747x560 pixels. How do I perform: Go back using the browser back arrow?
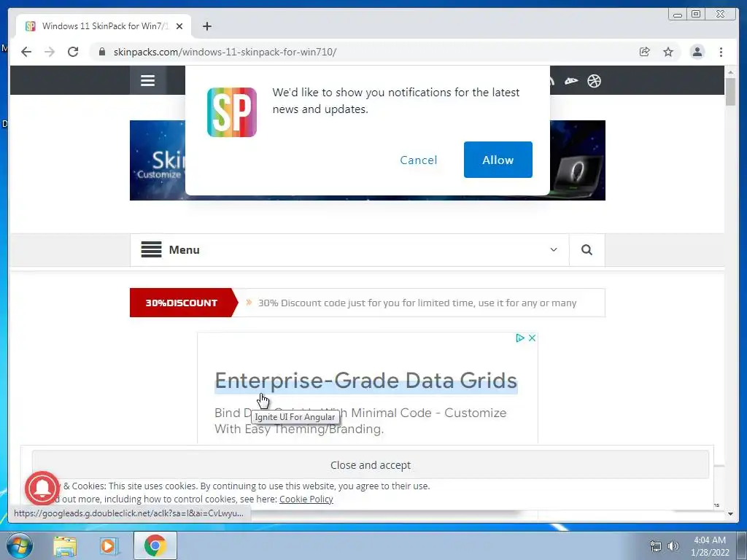pyautogui.click(x=26, y=52)
